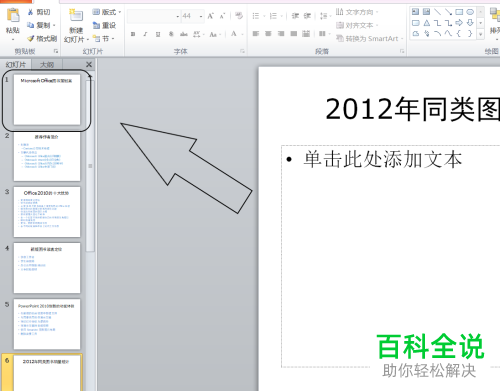Click the distributed alignment icon
Screen dimensions: 500x391
[x=306, y=34]
